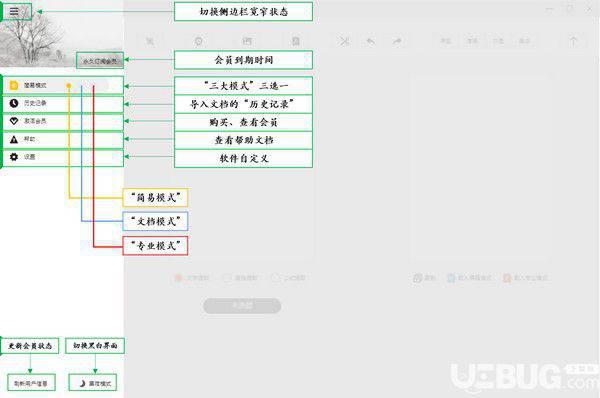The image size is (600, 398).
Task: Click the faded scissors icon in the toolbar
Action: (x=344, y=41)
